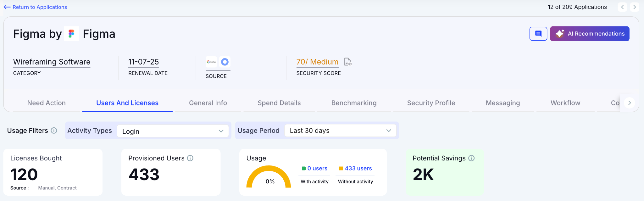Open the Activity Types Login dropdown

click(x=173, y=131)
